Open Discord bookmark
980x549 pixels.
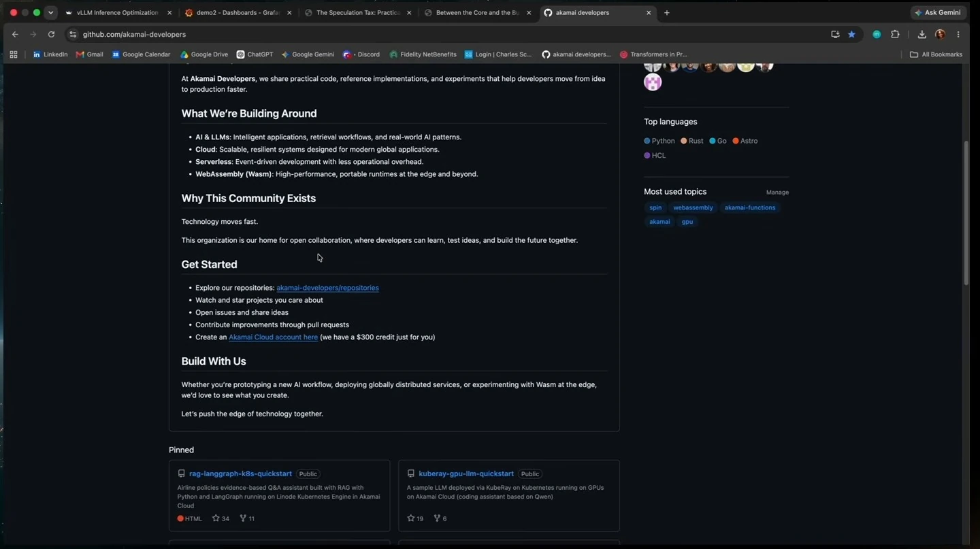point(361,54)
